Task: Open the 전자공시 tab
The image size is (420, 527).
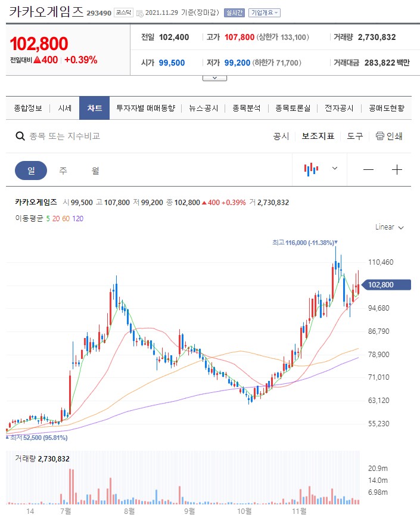Action: [x=339, y=108]
